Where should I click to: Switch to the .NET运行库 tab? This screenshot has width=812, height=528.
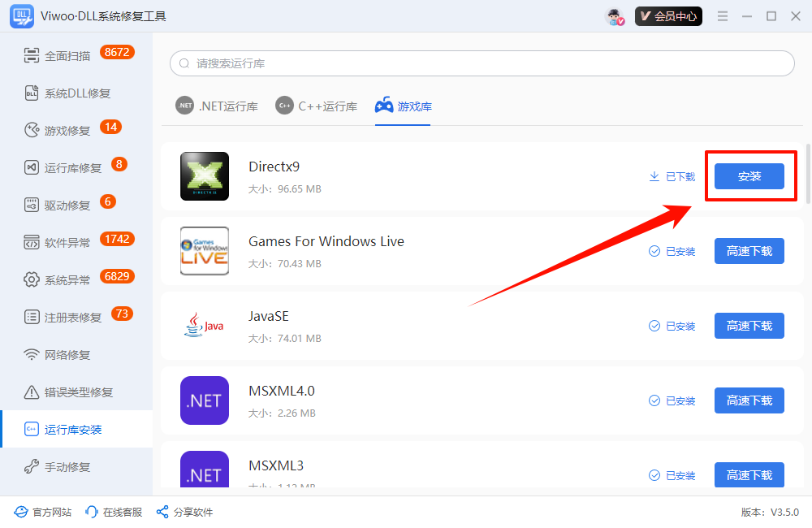click(x=217, y=106)
